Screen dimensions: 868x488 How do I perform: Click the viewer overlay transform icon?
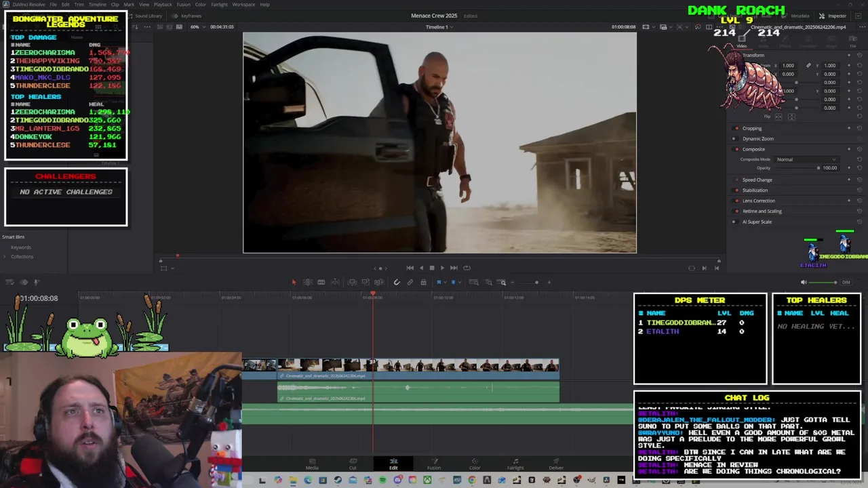(x=163, y=268)
